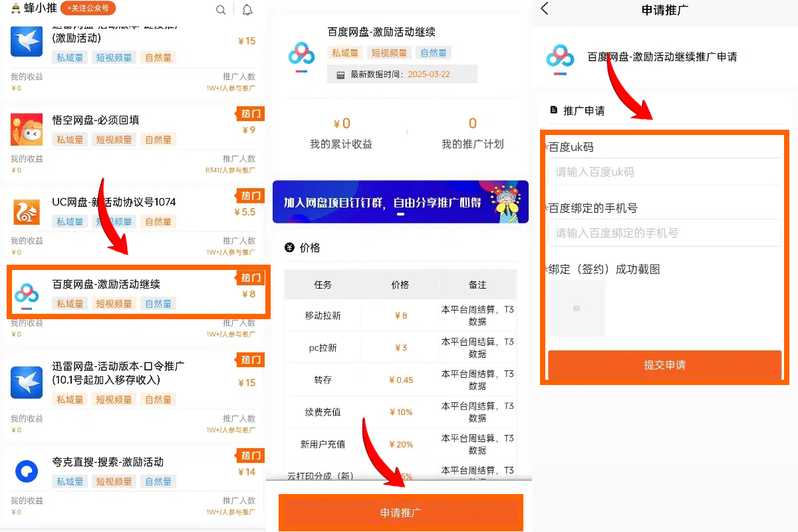Viewport: 798px width, 532px height.
Task: Tap the 迅雷 icon on the (激励活动) card
Action: coord(27,40)
